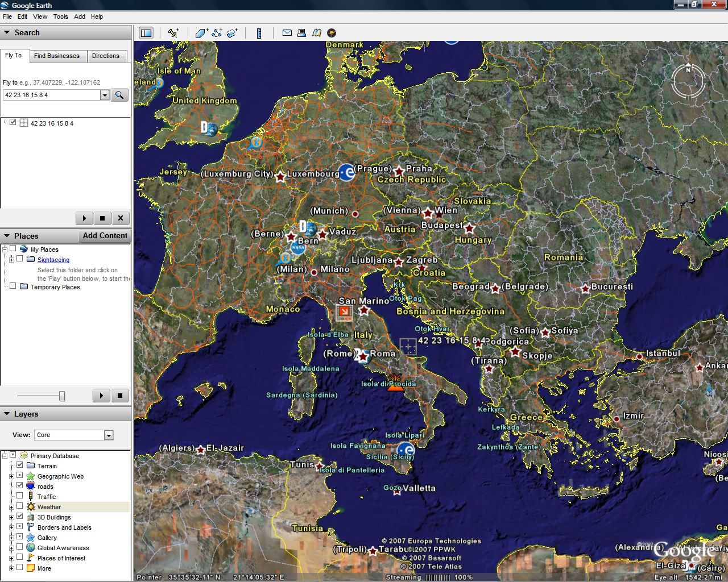Open the View menu
The width and height of the screenshot is (728, 582).
pos(40,16)
